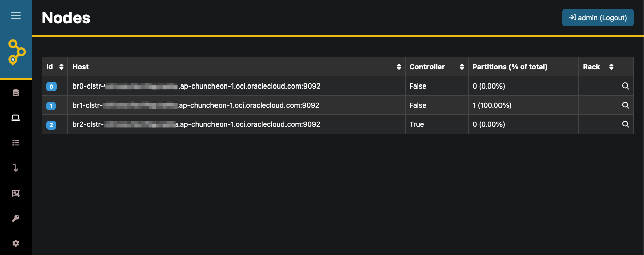The width and height of the screenshot is (644, 255).
Task: View details of node 1 via magnifier
Action: (x=625, y=105)
